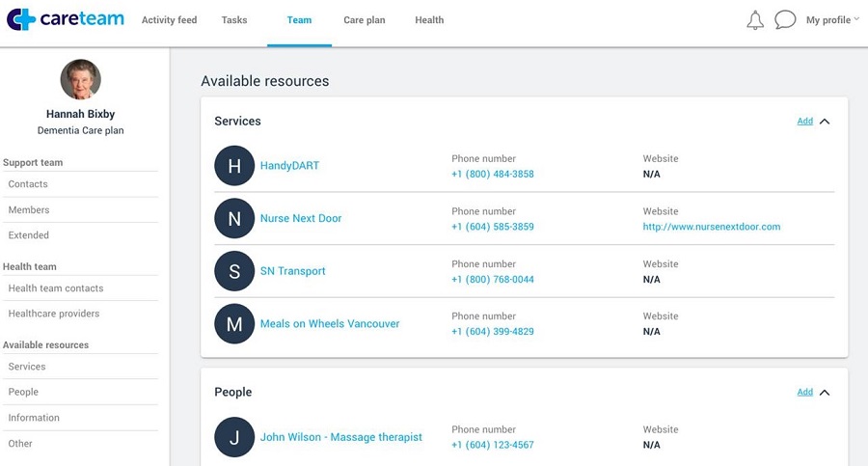868x466 pixels.
Task: Open the nursenextdoor.com website link
Action: click(x=711, y=227)
